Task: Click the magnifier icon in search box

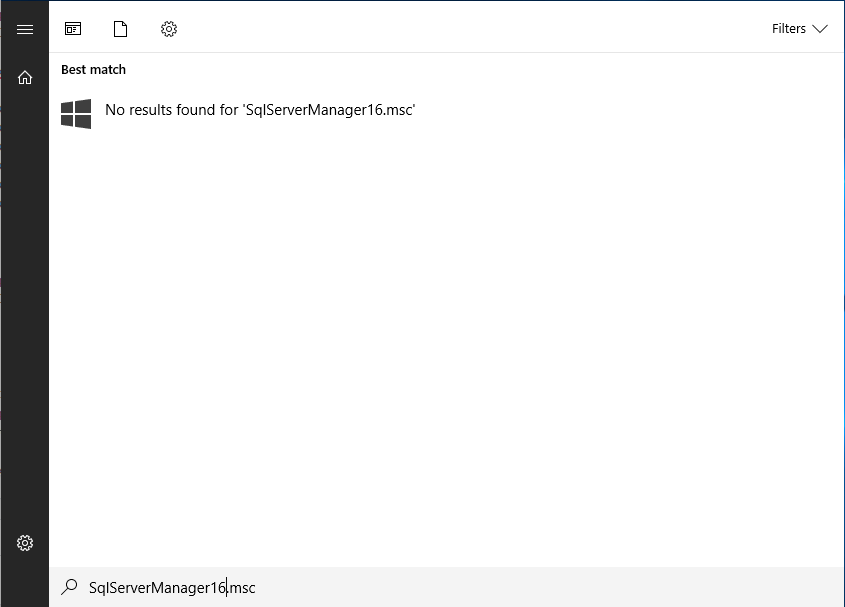Action: point(70,587)
